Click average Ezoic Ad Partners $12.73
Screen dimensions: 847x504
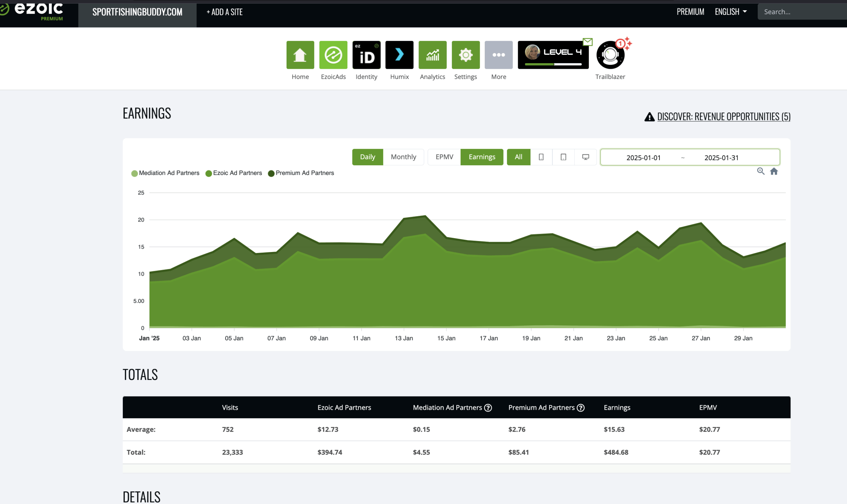coord(328,429)
